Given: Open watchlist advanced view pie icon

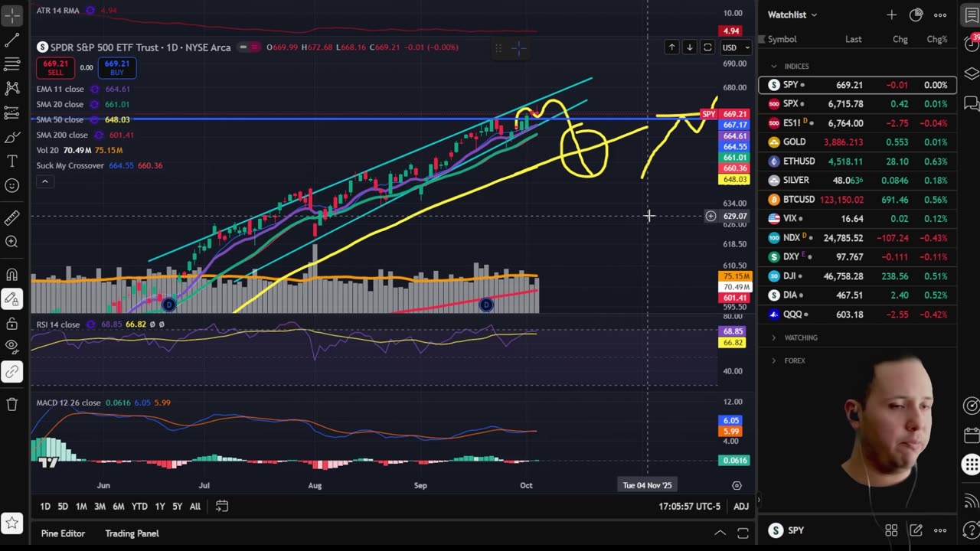Looking at the screenshot, I should click(916, 15).
